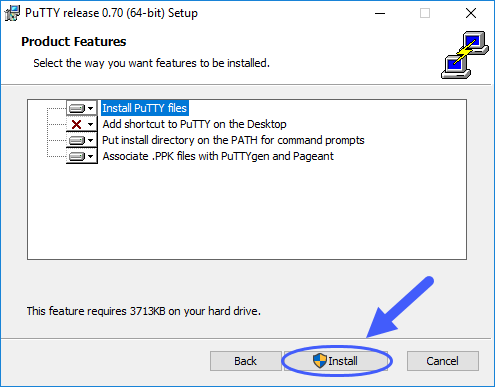Click the Install button
The width and height of the screenshot is (495, 387).
coord(336,361)
